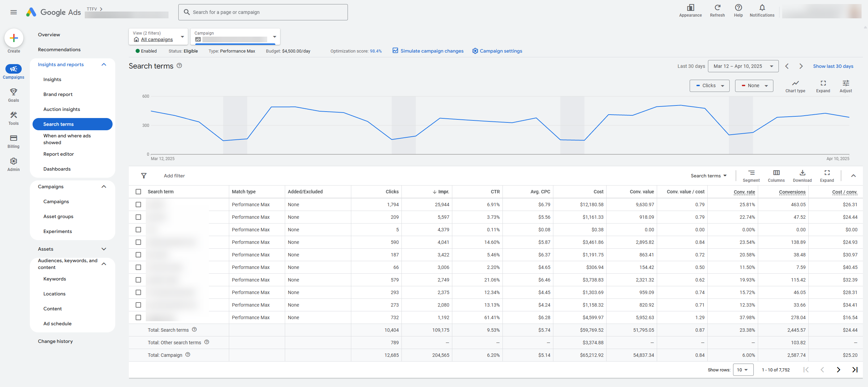Click the search for a page or campaign field
Screen dimensions: 868x387
(263, 12)
